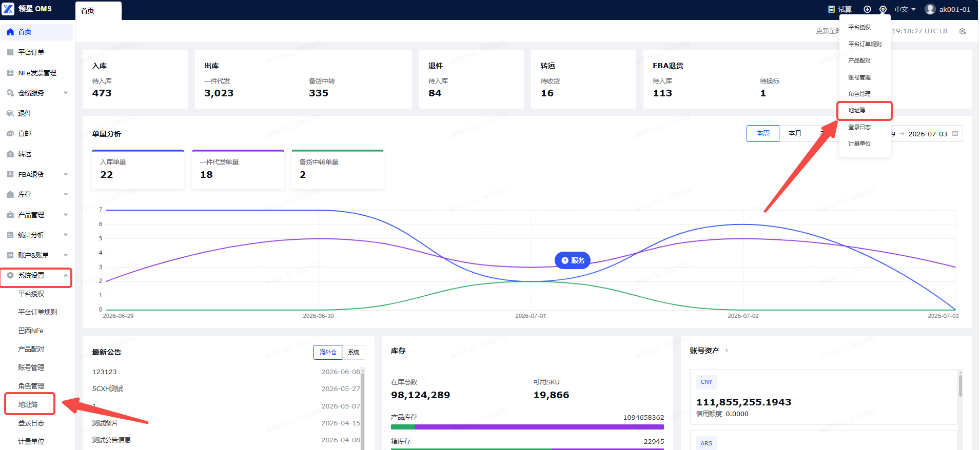Open the 5CXH测试 announcement

[x=108, y=388]
